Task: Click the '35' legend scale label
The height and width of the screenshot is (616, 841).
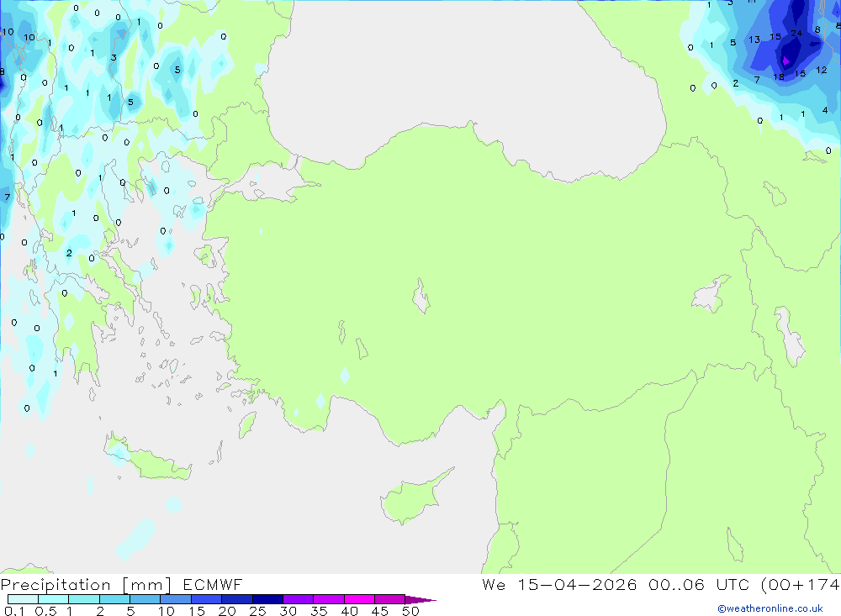Action: click(x=319, y=611)
